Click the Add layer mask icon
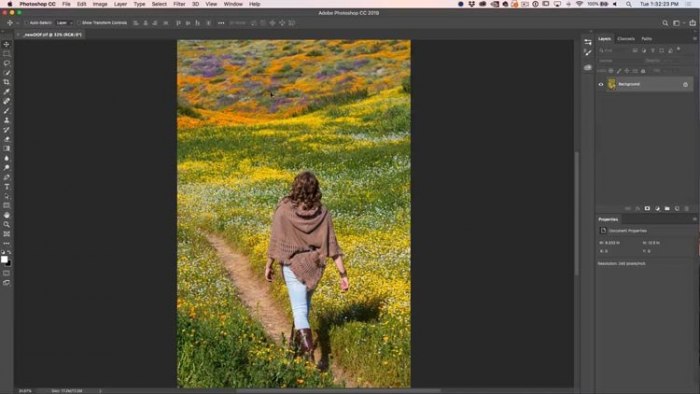700x394 pixels. coord(647,208)
